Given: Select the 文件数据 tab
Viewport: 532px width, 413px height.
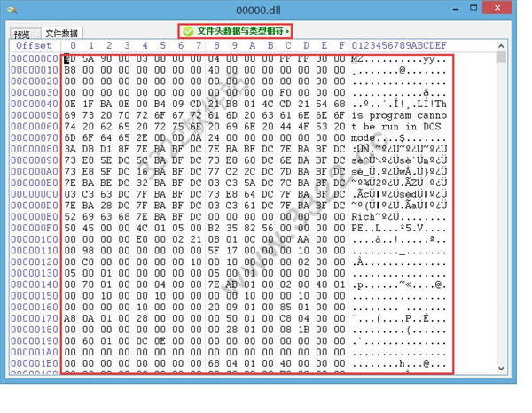Looking at the screenshot, I should pyautogui.click(x=62, y=33).
